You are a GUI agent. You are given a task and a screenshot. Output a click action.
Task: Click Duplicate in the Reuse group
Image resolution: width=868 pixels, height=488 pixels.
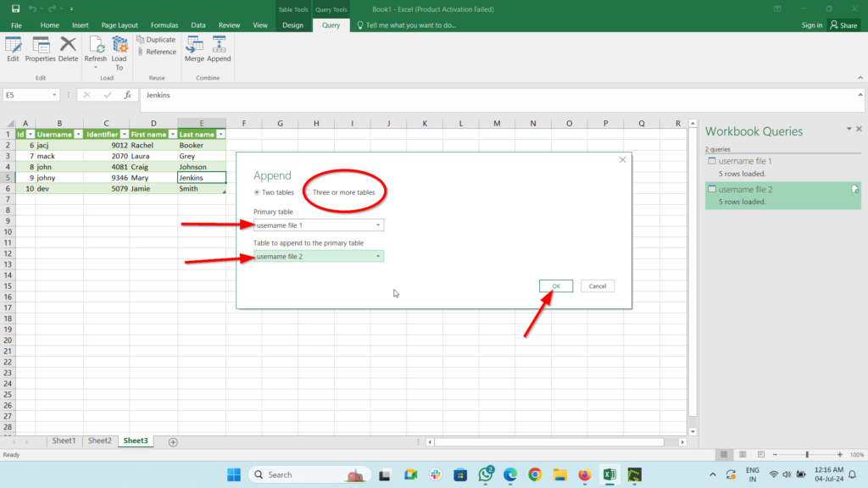(x=156, y=40)
